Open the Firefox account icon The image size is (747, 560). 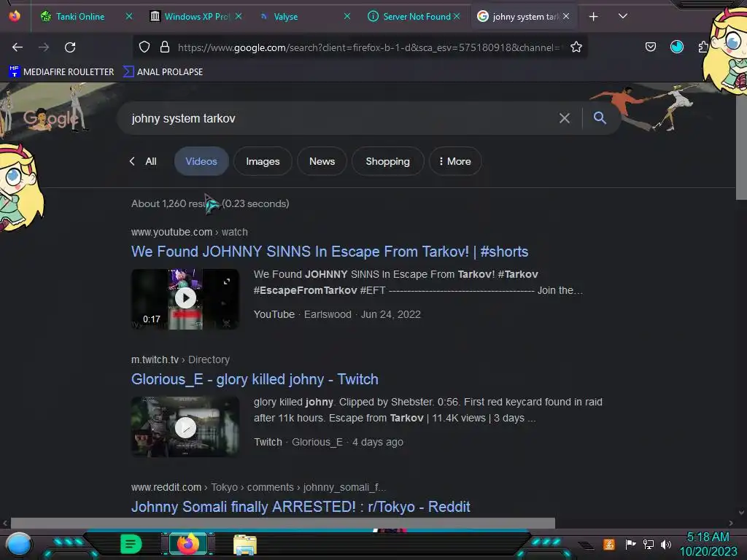tap(676, 47)
